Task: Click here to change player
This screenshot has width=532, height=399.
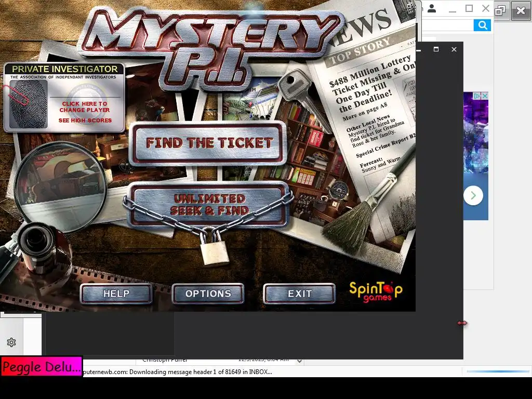Action: [85, 107]
